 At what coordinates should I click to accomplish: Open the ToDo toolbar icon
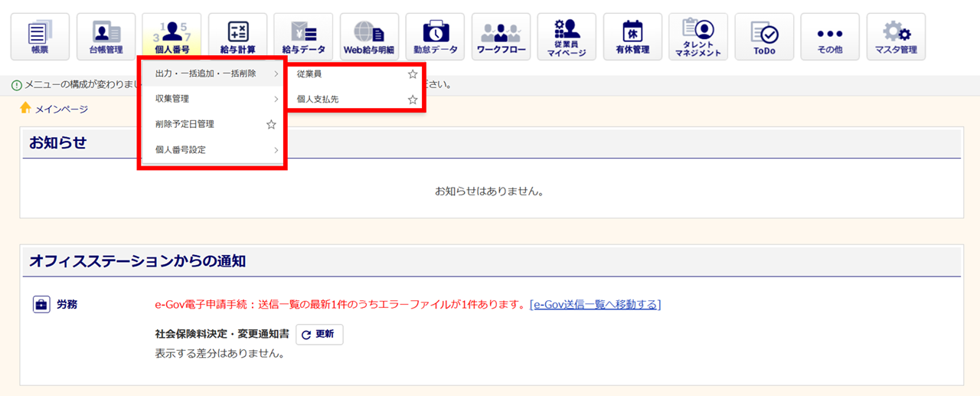[x=763, y=37]
